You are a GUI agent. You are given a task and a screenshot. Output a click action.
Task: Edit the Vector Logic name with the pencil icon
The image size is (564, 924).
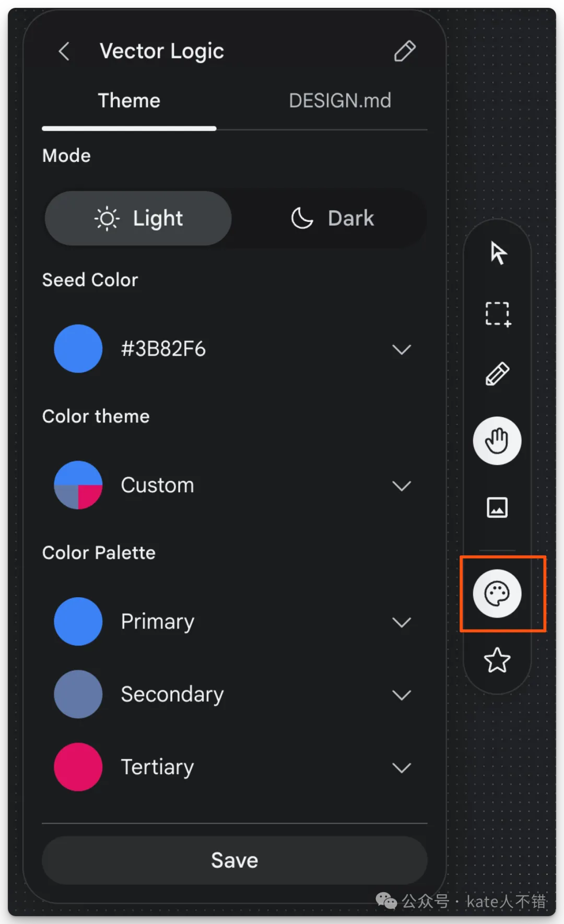click(x=405, y=51)
